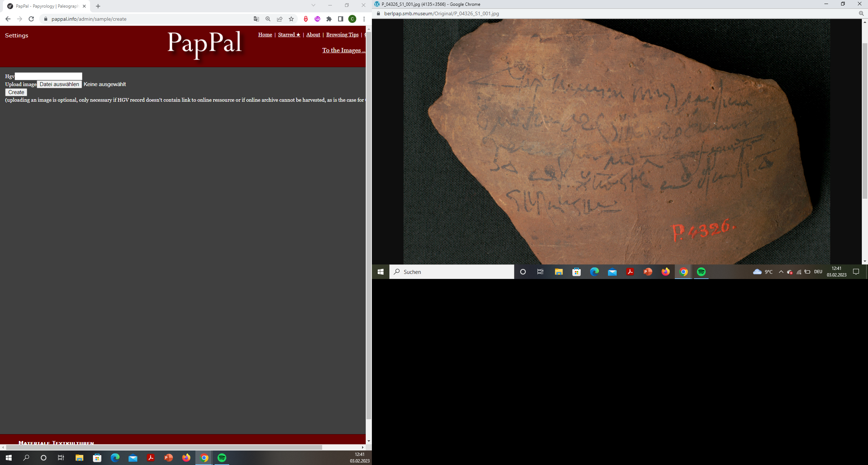Viewport: 868px width, 465px height.
Task: Select the PapPal - Papyrology tab
Action: [47, 6]
